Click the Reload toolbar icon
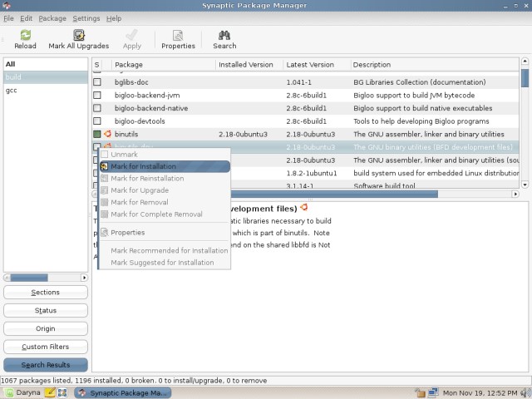This screenshot has height=399, width=532. pos(26,35)
